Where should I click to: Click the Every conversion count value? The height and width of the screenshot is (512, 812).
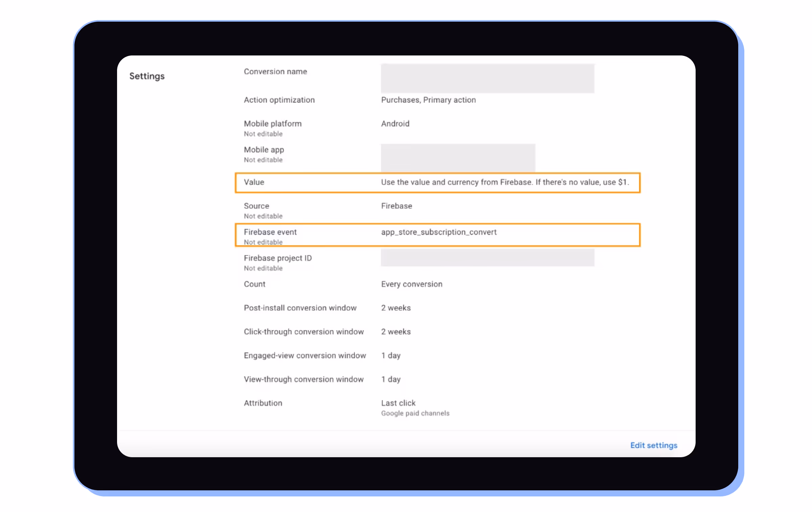point(411,284)
